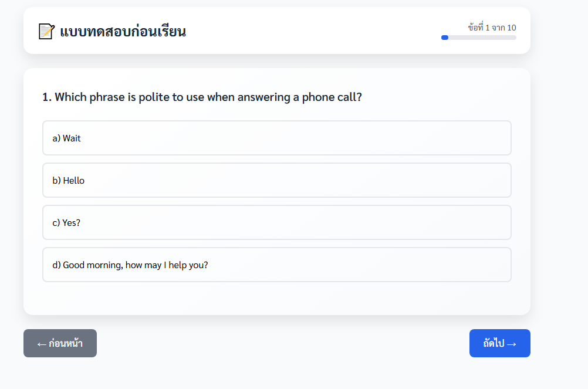Click the right arrow on ถัดไป button
The width and height of the screenshot is (588, 389).
pyautogui.click(x=512, y=344)
